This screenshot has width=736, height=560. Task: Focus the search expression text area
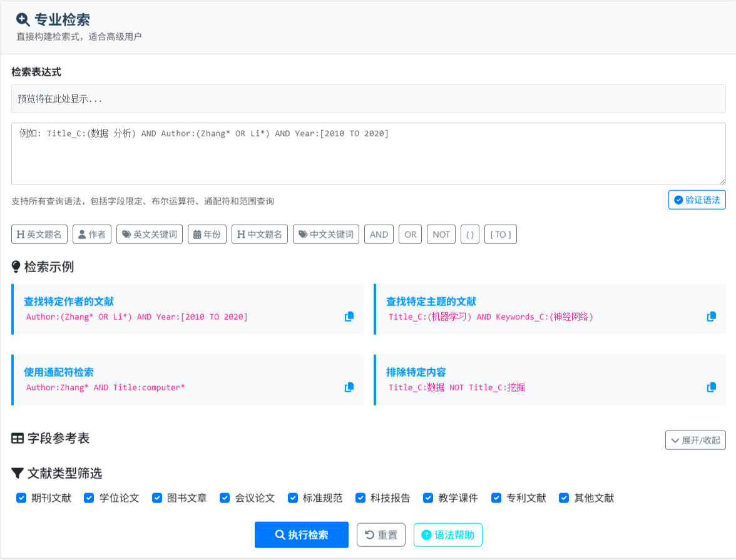[369, 154]
